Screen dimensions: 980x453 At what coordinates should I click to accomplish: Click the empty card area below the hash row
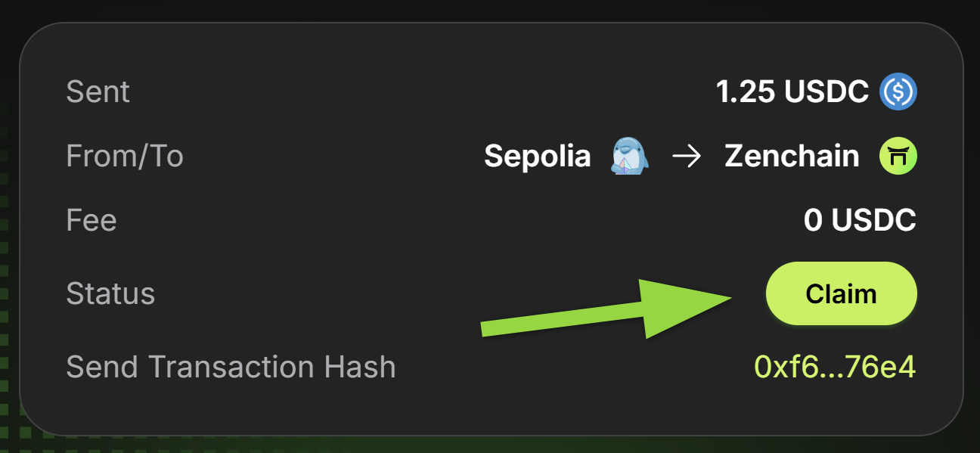point(492,408)
